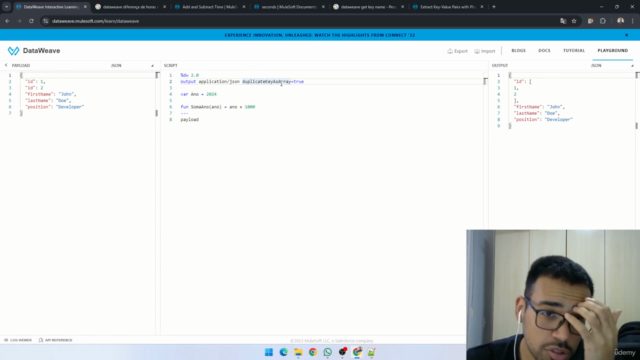Click '"lastName": "Doe"' in output panel
The width and height of the screenshot is (640, 360).
coord(536,113)
